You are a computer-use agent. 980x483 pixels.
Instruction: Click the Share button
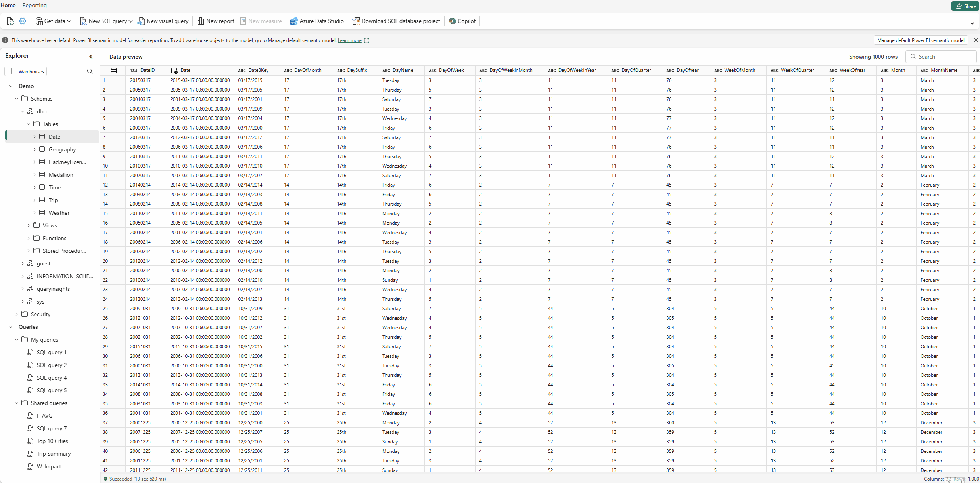(965, 6)
